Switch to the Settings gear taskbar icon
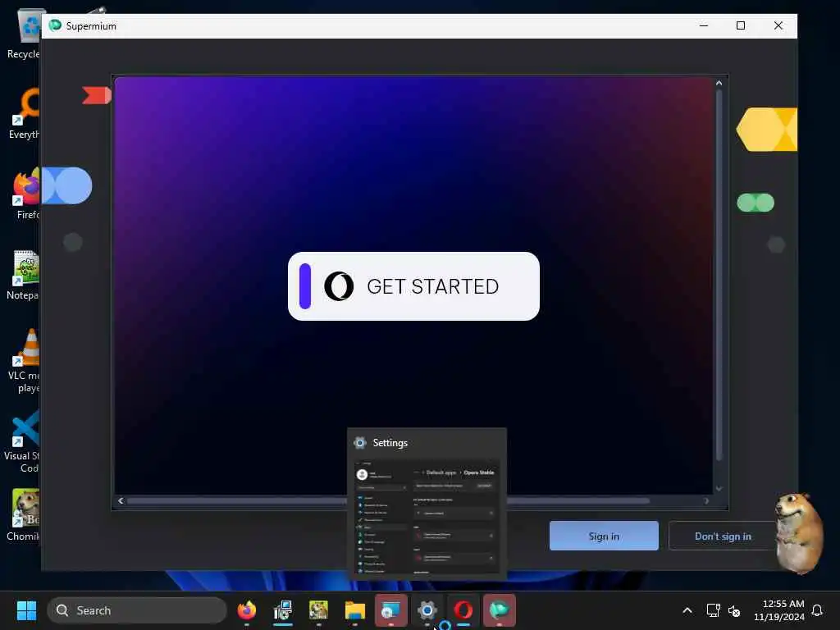Image resolution: width=840 pixels, height=630 pixels. tap(427, 610)
